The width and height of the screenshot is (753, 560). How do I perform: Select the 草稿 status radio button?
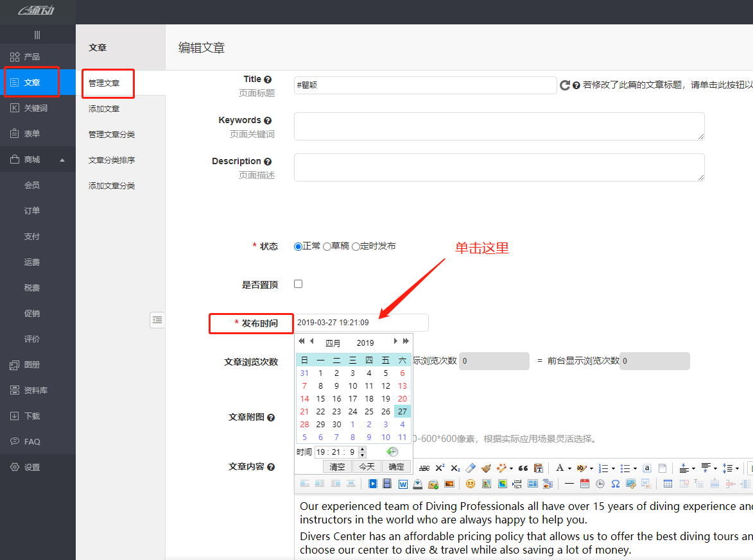tap(327, 246)
